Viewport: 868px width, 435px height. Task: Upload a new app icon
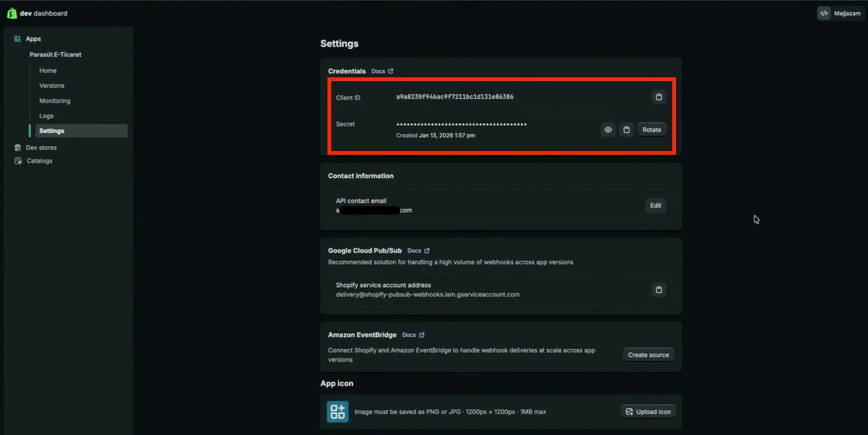648,412
